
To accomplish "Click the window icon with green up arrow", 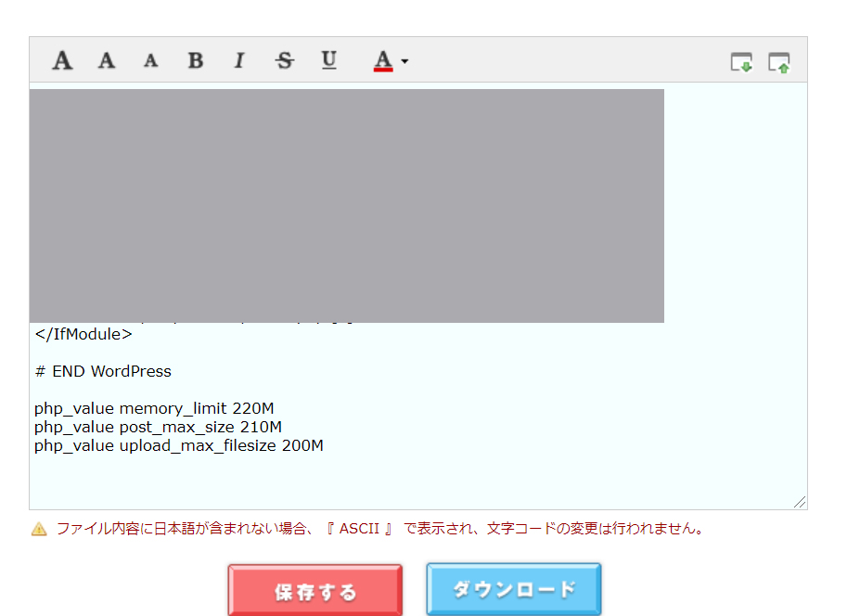I will [779, 60].
